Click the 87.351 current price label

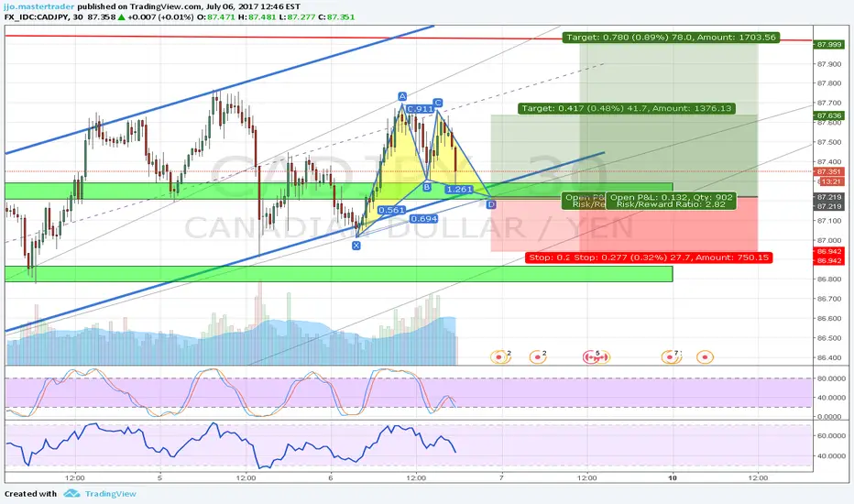point(829,171)
